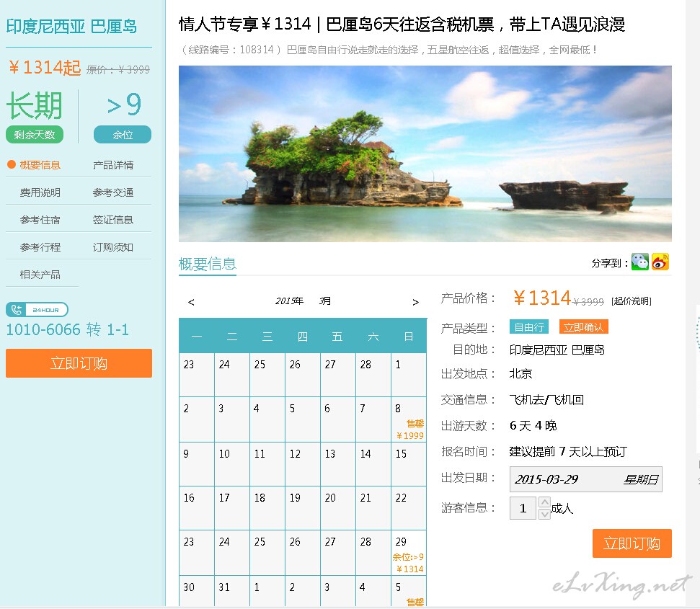Click the 24HOUR phone icon
Image resolution: width=700 pixels, height=609 pixels.
pos(37,310)
